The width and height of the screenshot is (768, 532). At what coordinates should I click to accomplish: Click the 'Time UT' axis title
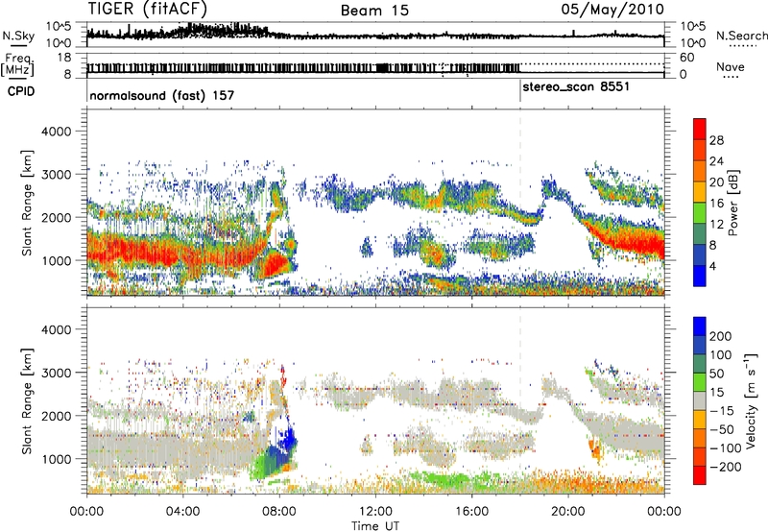tap(375, 526)
